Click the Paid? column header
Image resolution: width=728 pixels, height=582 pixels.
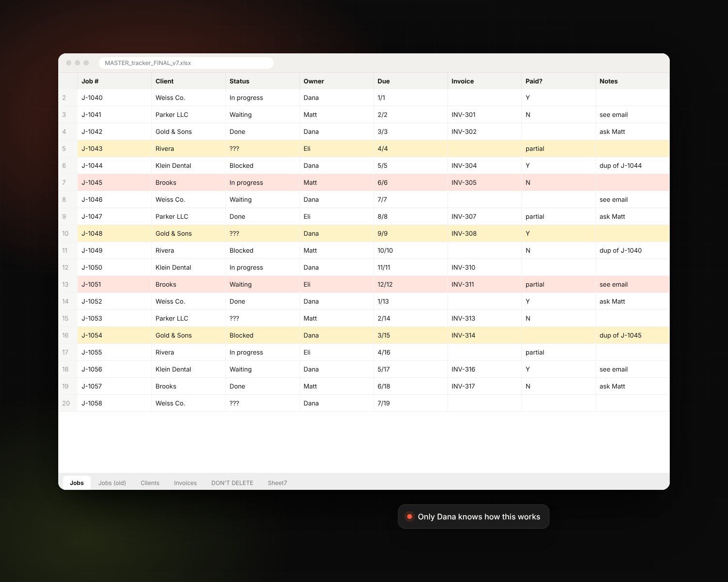tap(559, 81)
